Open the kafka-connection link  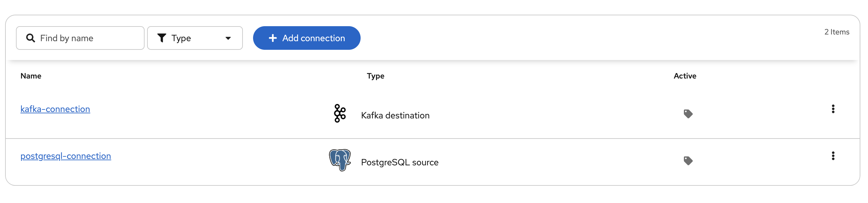pyautogui.click(x=55, y=109)
